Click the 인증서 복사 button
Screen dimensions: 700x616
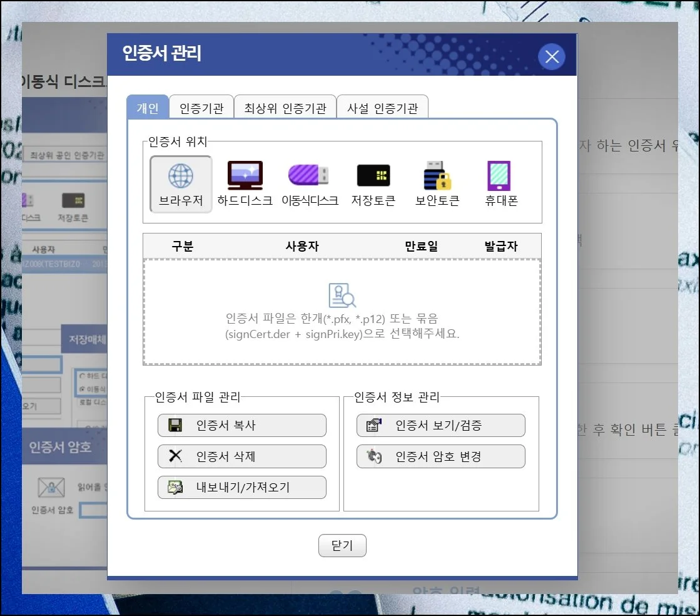click(x=241, y=426)
